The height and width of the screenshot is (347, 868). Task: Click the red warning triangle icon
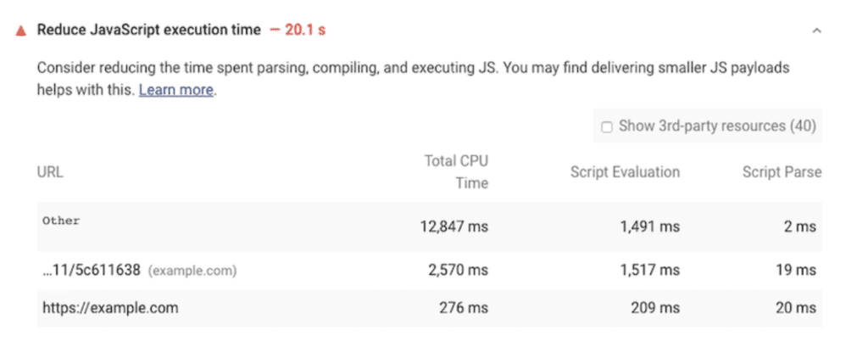(21, 31)
